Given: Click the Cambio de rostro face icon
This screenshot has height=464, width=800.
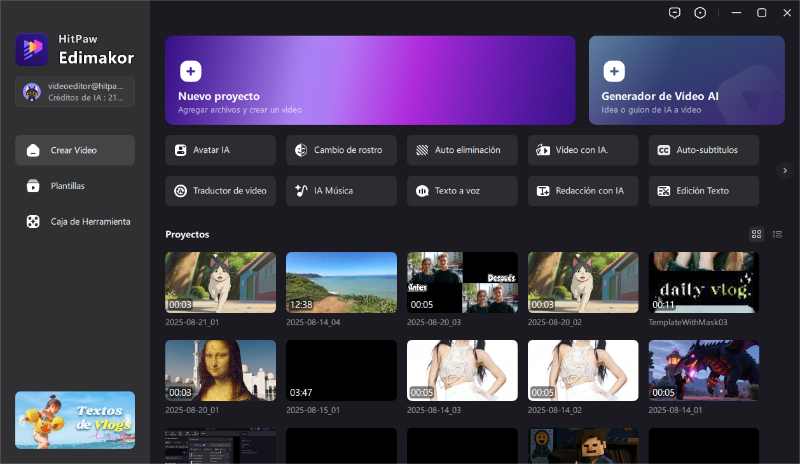Looking at the screenshot, I should (x=301, y=150).
